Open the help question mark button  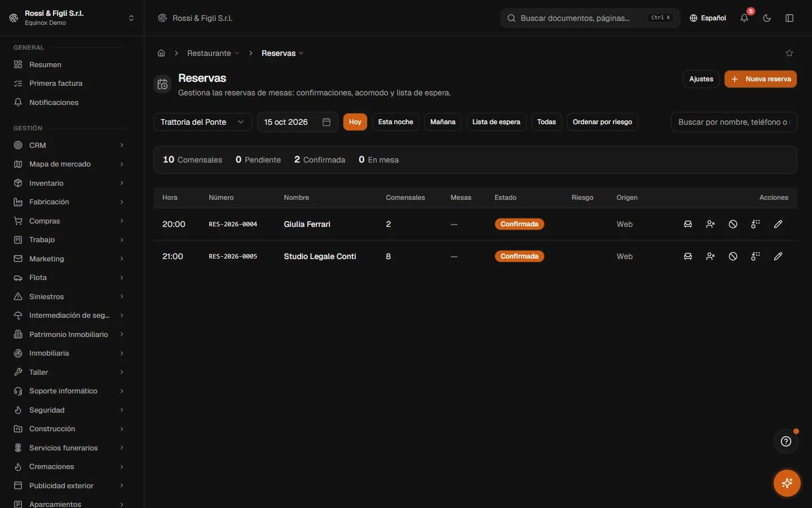[786, 441]
